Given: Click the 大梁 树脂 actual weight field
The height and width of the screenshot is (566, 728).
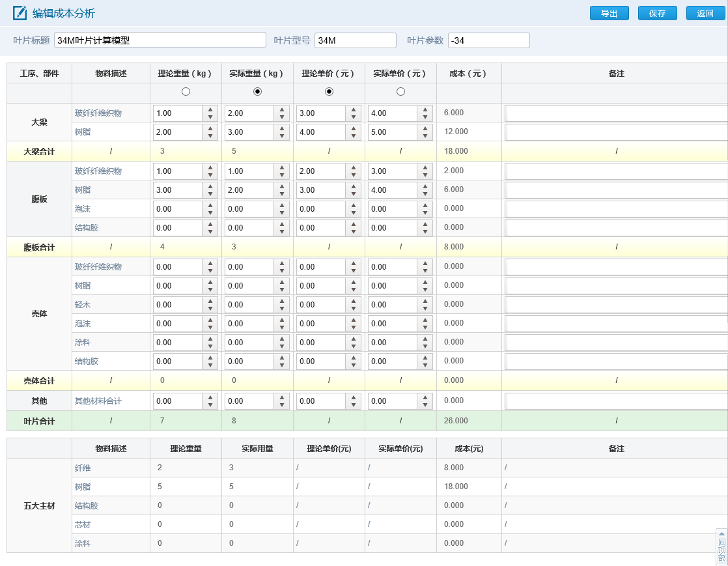Looking at the screenshot, I should (249, 132).
